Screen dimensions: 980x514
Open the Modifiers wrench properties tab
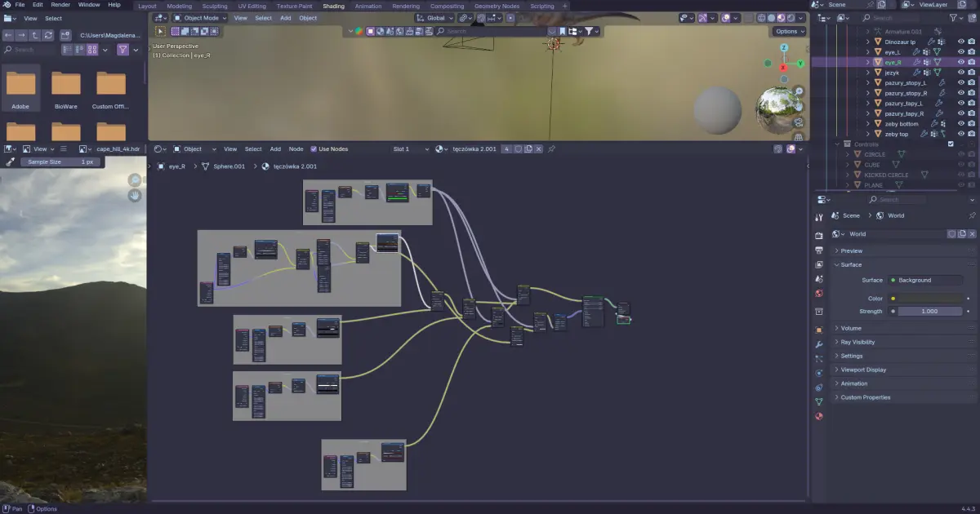(x=819, y=344)
